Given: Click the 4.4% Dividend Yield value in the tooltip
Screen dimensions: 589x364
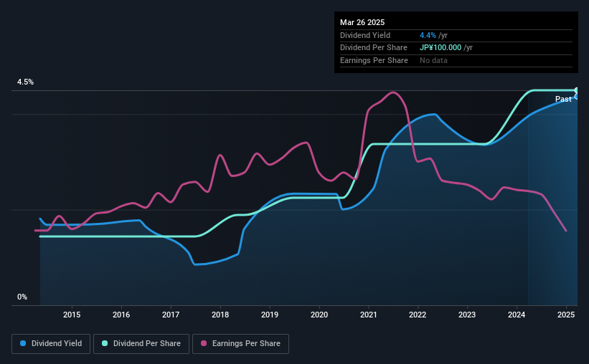Looking at the screenshot, I should [x=428, y=35].
